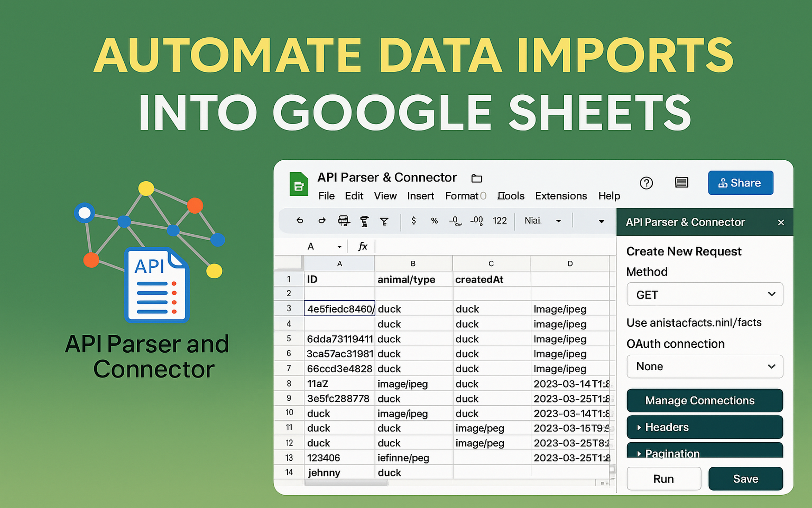Click cell containing 66ccd3e4828
The height and width of the screenshot is (508, 812).
pyautogui.click(x=339, y=369)
